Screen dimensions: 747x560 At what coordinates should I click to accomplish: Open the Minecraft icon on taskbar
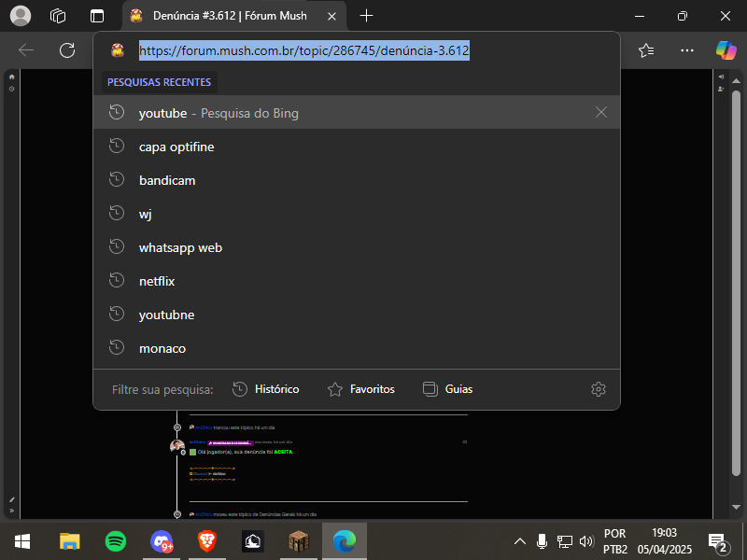[x=299, y=541]
